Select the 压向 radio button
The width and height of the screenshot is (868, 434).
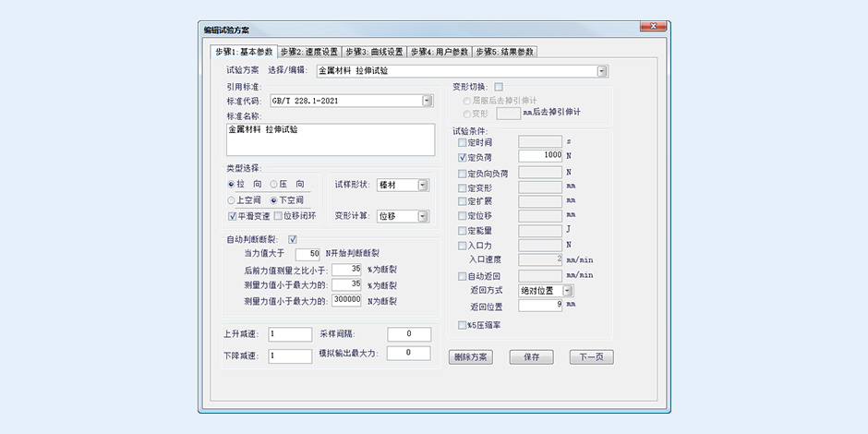274,185
